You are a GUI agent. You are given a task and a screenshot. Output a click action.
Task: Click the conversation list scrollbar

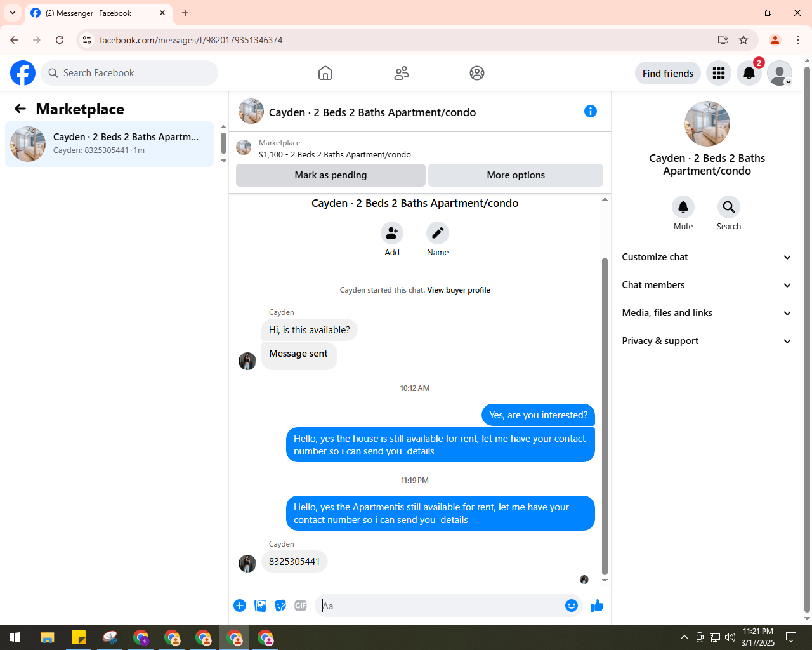223,143
